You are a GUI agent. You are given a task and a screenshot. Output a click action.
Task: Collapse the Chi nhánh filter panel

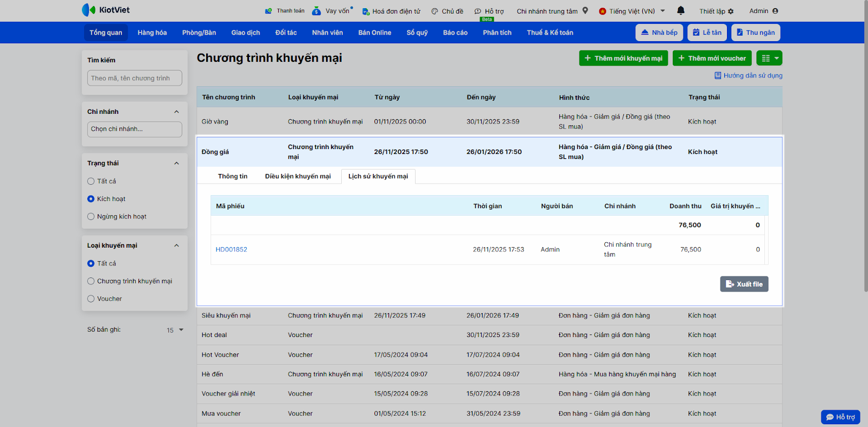click(x=176, y=112)
